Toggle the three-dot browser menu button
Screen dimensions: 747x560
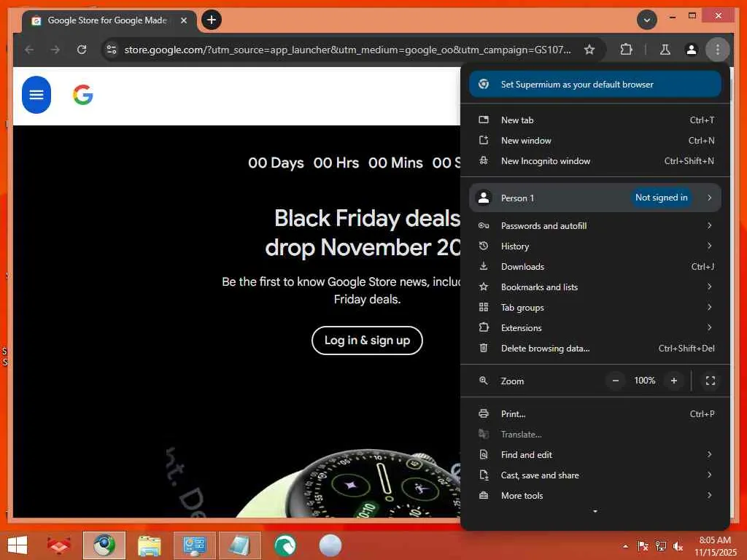(718, 50)
